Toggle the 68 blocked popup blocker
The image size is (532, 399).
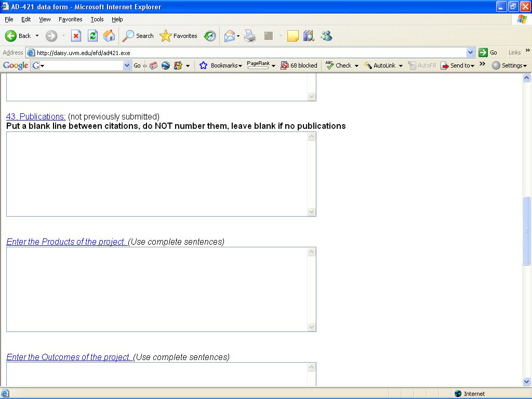299,65
